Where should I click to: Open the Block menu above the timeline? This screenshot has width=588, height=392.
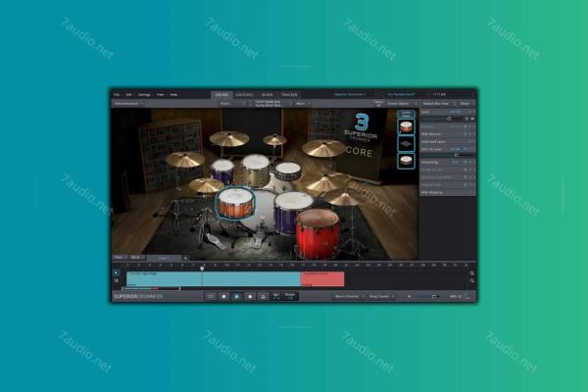click(x=136, y=258)
